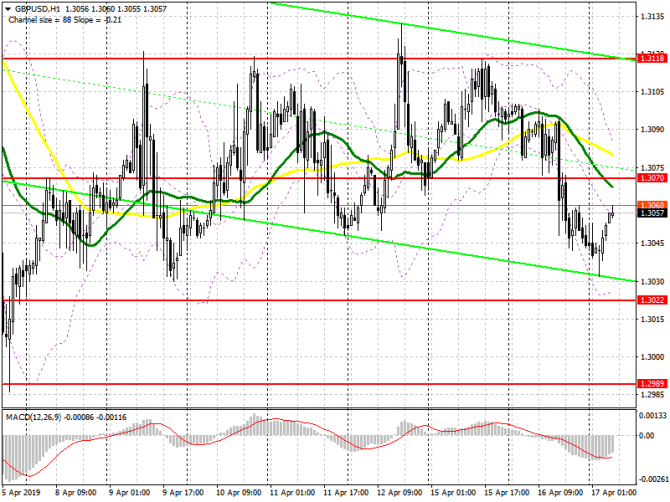Open the GBPUSD,H1 chart dropdown arrow

click(8, 9)
